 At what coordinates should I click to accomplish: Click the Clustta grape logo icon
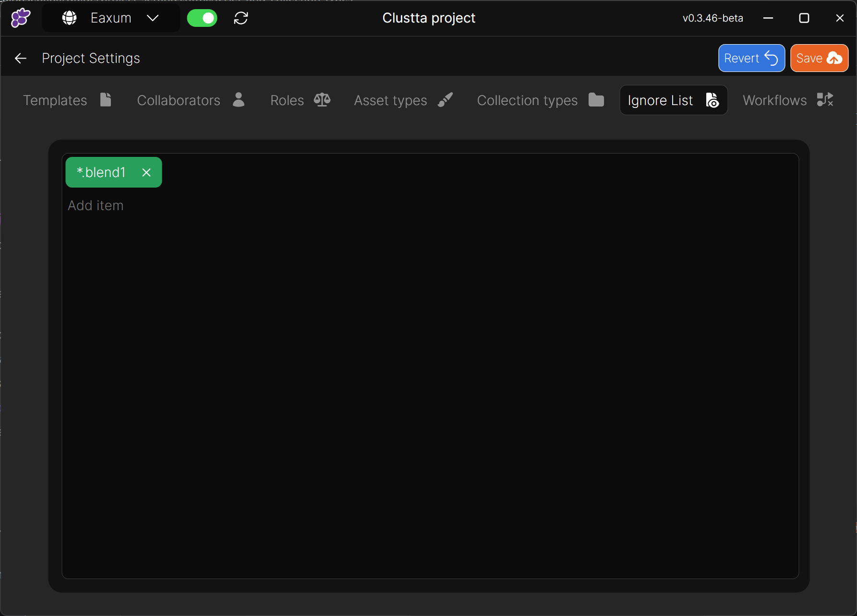21,18
